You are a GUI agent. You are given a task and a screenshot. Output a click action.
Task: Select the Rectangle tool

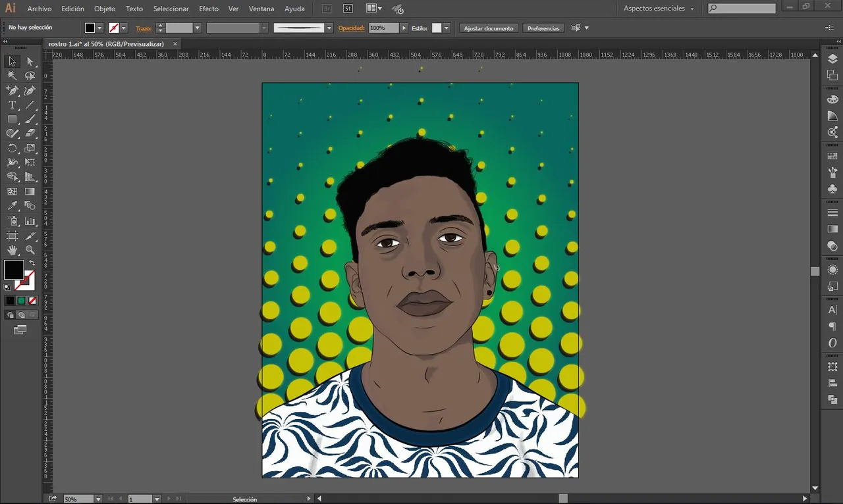[x=12, y=120]
